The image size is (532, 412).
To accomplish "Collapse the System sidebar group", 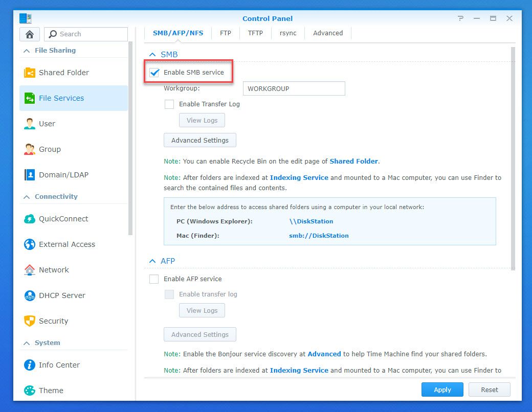I will [x=27, y=343].
